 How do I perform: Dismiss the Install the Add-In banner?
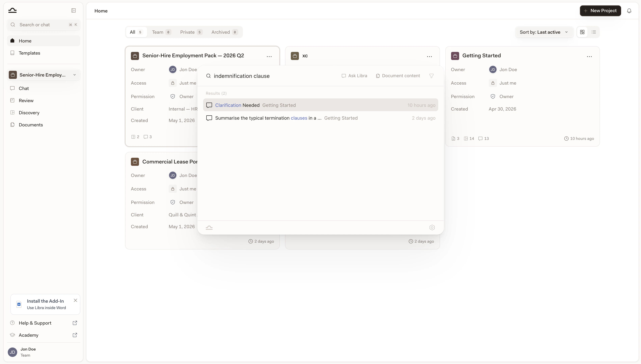click(75, 300)
